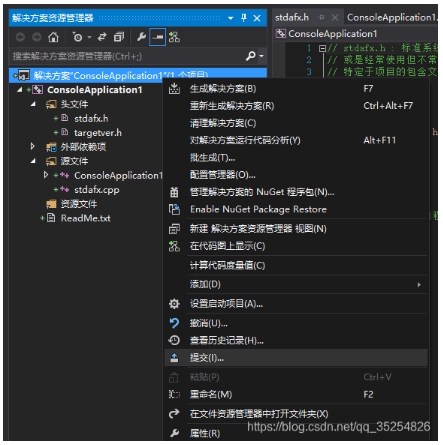Image resolution: width=443 pixels, height=445 pixels.
Task: Open the Solution Explorer window position dropdown
Action: [x=230, y=18]
